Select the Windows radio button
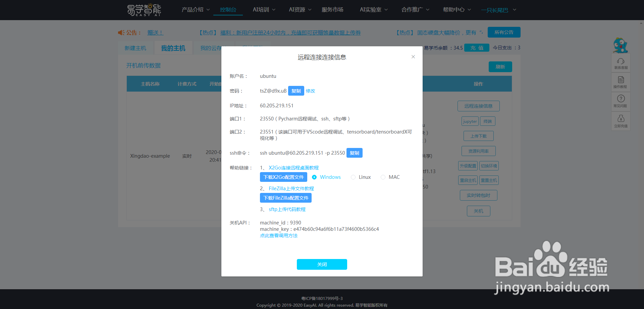The image size is (644, 309). coord(314,177)
